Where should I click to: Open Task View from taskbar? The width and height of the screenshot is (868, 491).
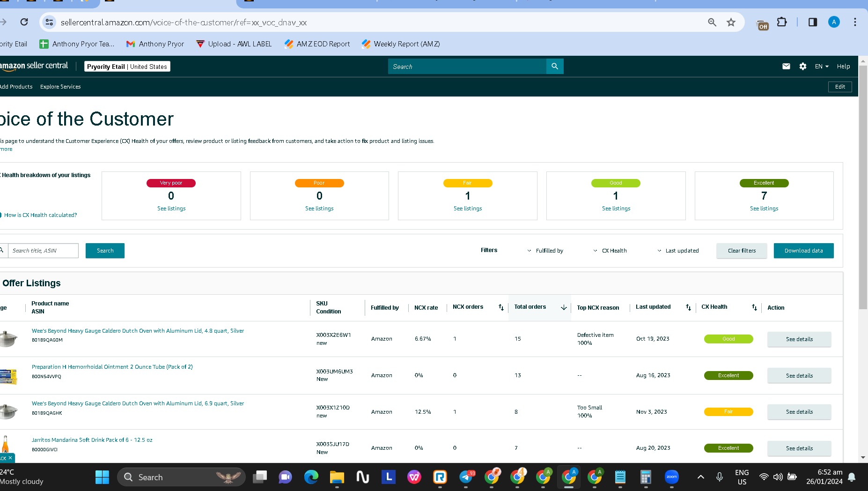(260, 477)
